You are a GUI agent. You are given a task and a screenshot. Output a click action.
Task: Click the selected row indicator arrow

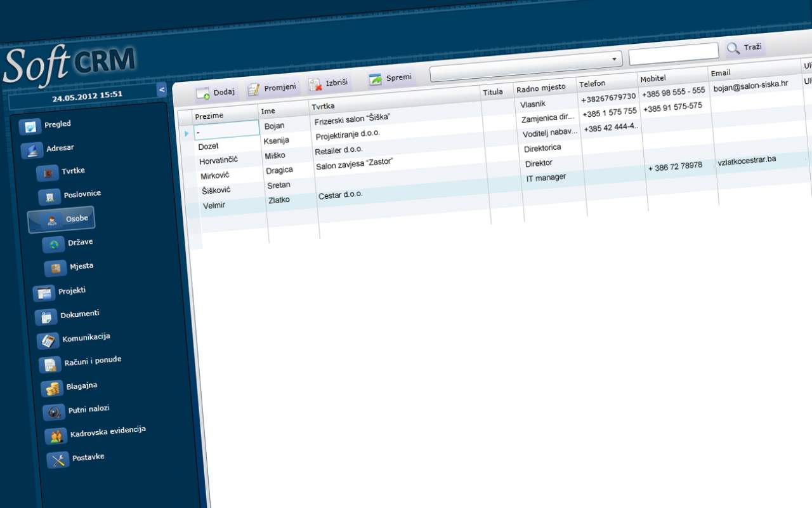point(187,133)
